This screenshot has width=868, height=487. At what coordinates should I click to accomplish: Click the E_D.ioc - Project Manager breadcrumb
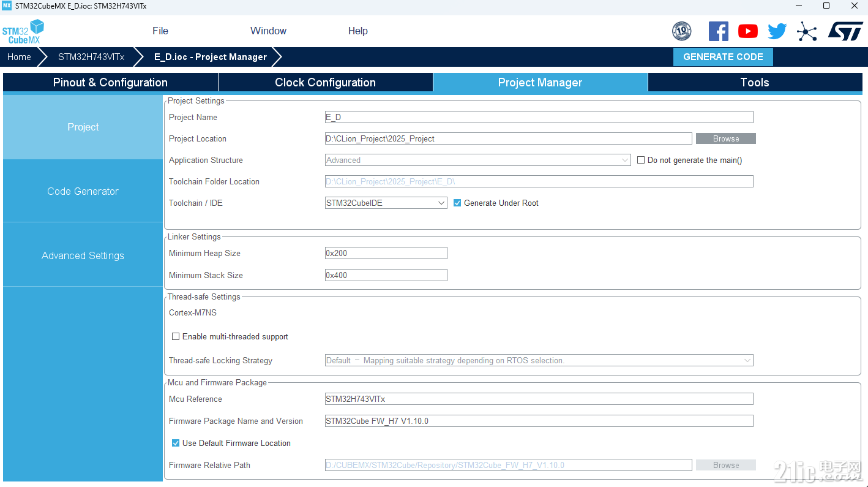coord(211,57)
